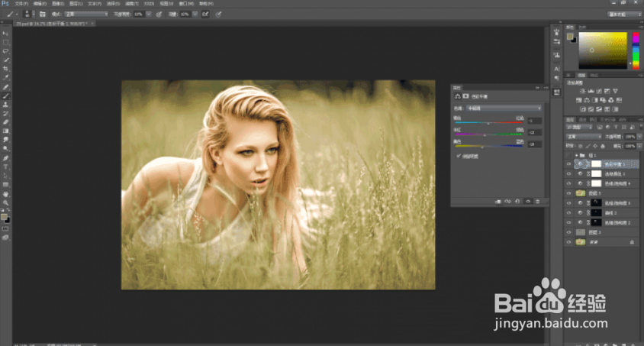Click the layer mask icon in Properties panel
This screenshot has width=644, height=346.
click(x=465, y=96)
